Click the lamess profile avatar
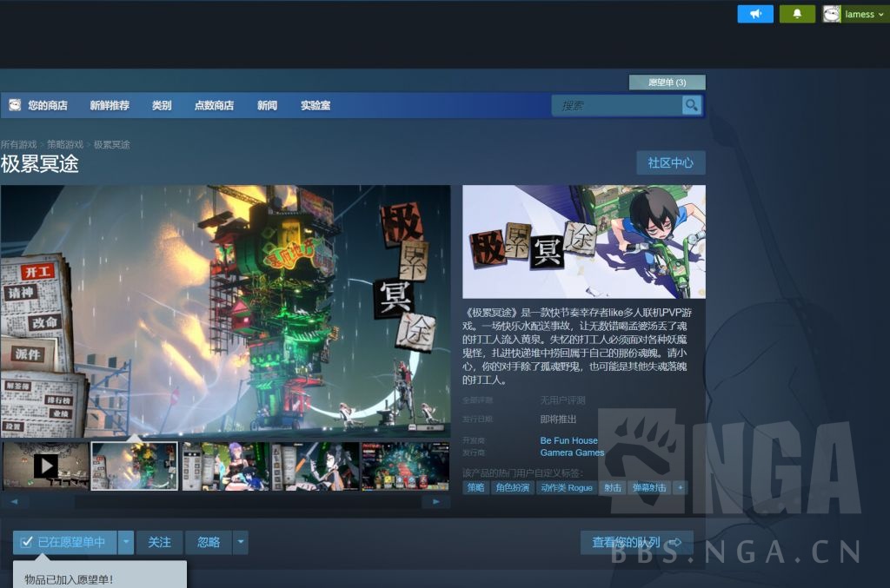The width and height of the screenshot is (890, 588). click(x=832, y=14)
